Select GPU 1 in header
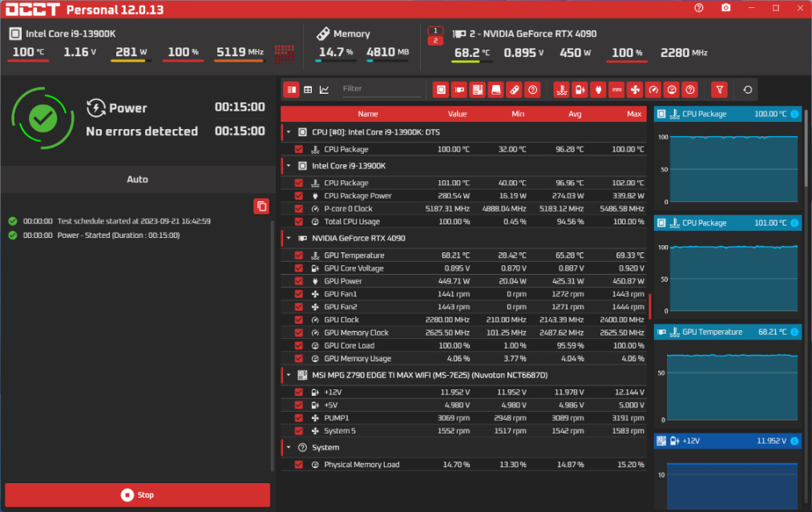The width and height of the screenshot is (812, 512). pyautogui.click(x=435, y=30)
